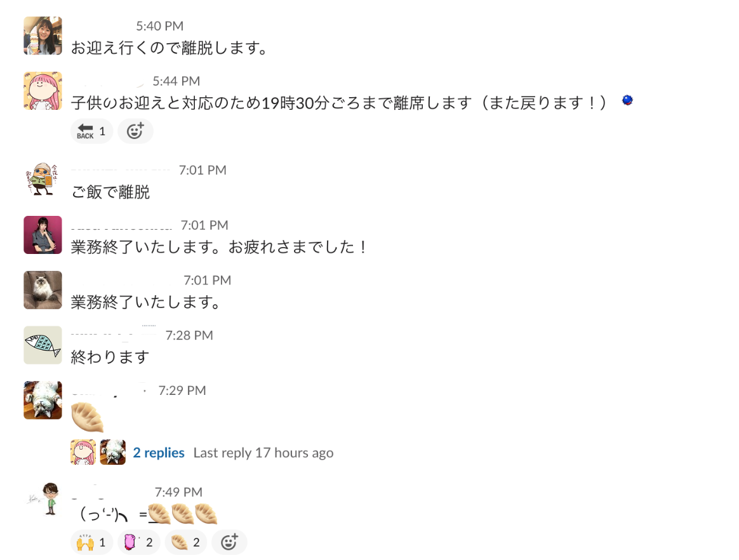Click the cat replier avatar in thread summary
The width and height of the screenshot is (739, 560).
[113, 452]
